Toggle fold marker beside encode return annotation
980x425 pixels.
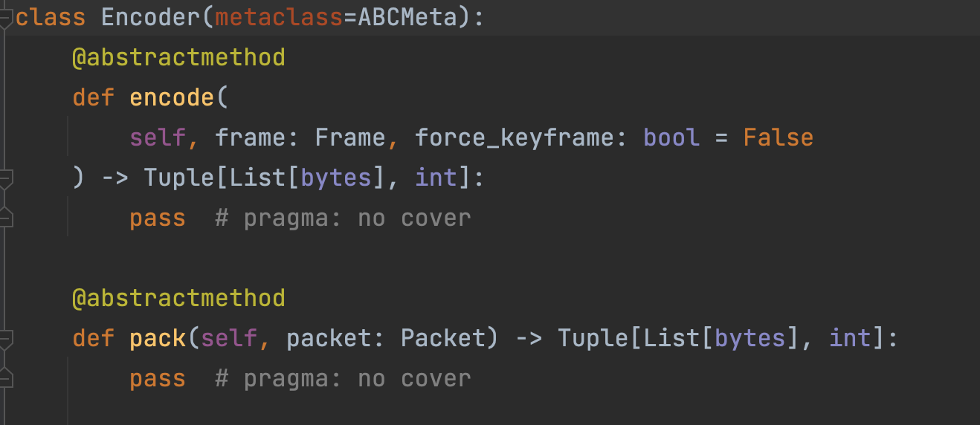coord(6,178)
